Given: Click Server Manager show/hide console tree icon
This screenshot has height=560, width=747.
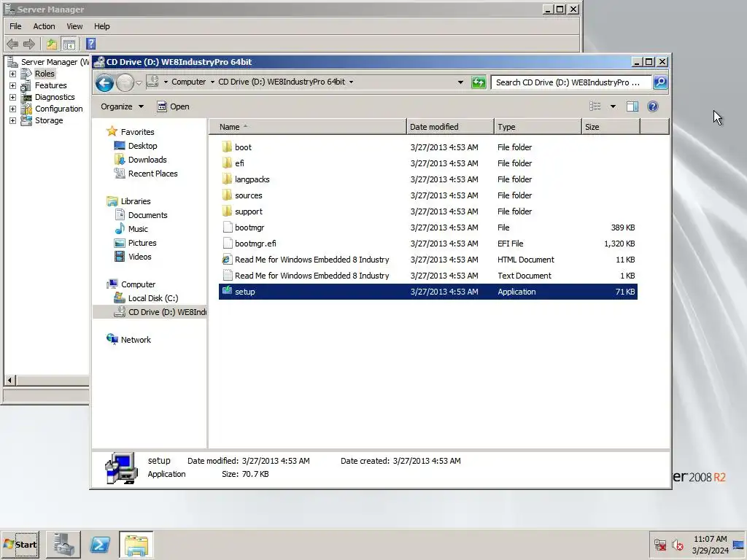Looking at the screenshot, I should (x=69, y=44).
